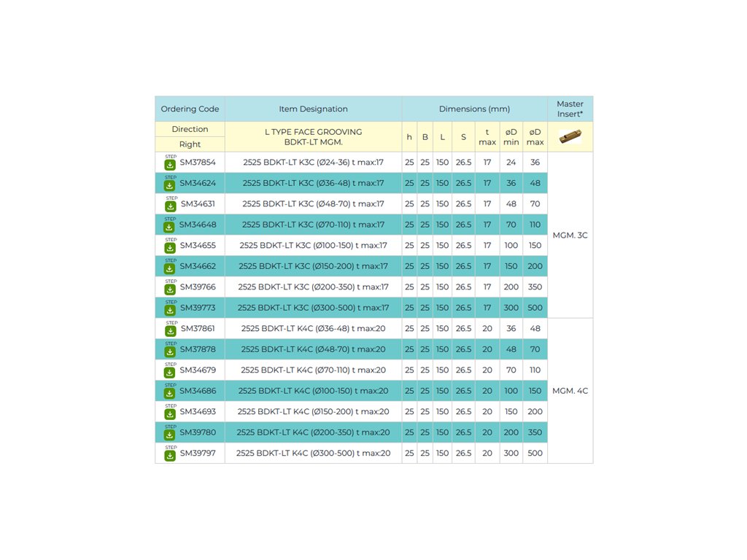
Task: Click the master insert thumbnail image
Action: coord(570,136)
